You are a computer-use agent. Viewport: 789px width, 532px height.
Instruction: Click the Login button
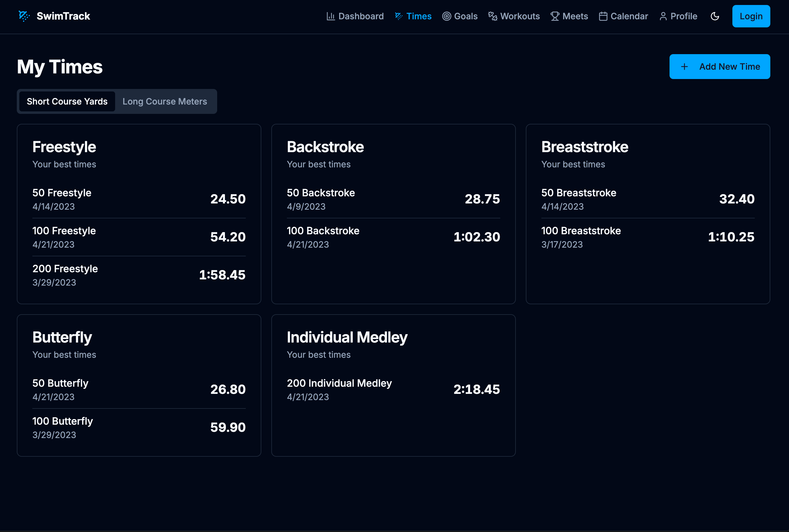(751, 16)
